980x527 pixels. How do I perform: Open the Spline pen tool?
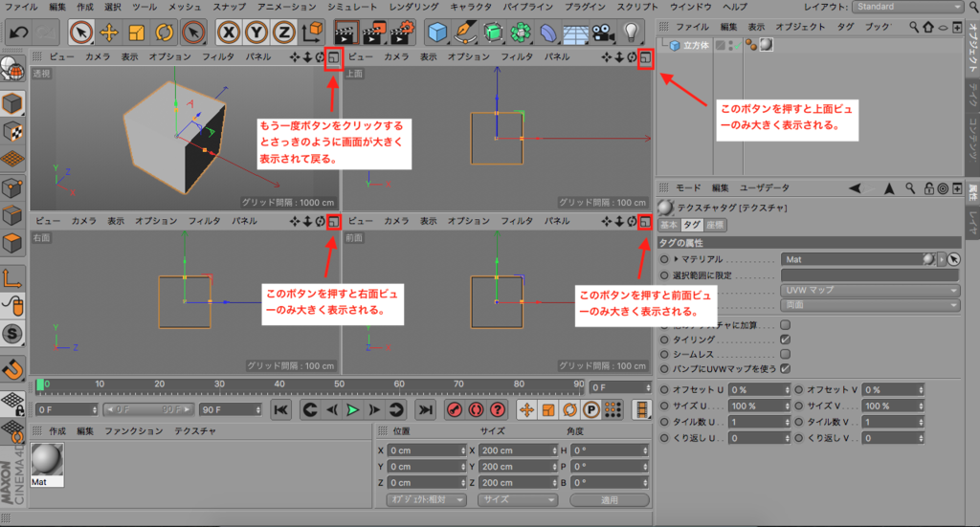465,32
